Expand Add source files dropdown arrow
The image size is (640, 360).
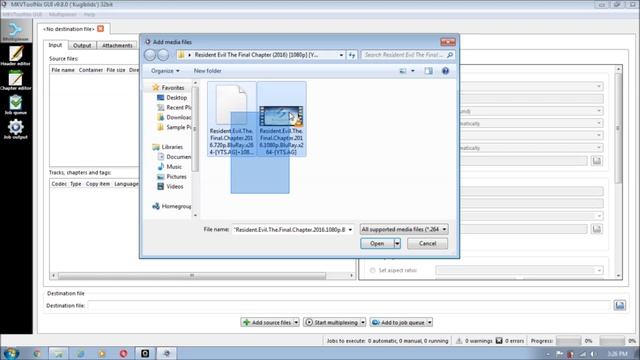(x=296, y=322)
